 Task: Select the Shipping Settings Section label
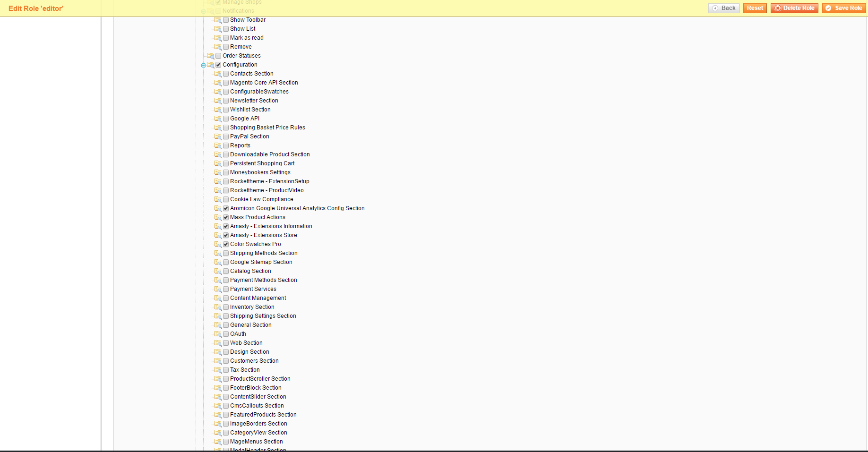(263, 316)
